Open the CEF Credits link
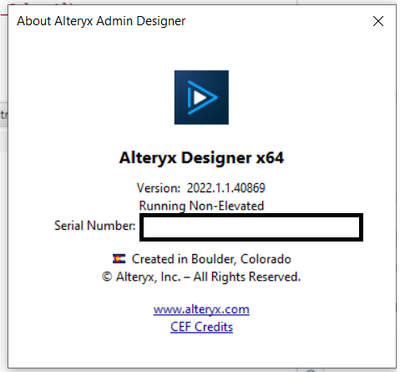400x372 pixels. tap(201, 327)
